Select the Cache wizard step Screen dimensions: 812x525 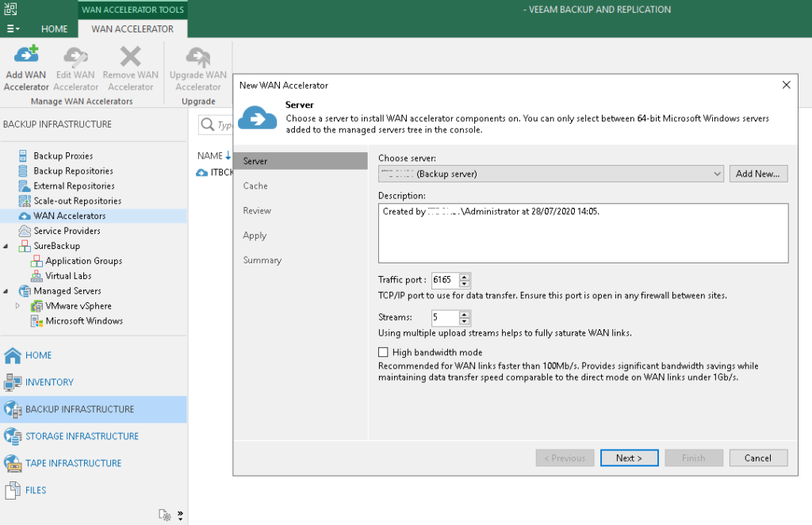(255, 186)
